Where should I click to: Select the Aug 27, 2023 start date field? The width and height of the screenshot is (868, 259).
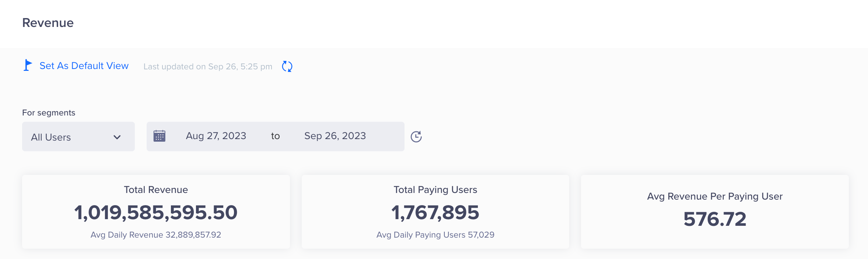pos(216,136)
